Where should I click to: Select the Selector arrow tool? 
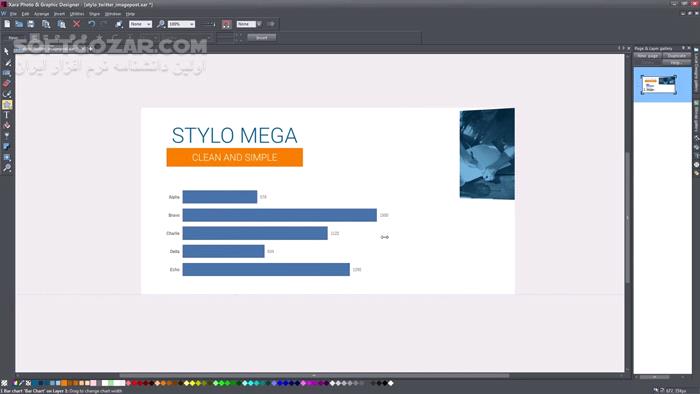point(6,52)
